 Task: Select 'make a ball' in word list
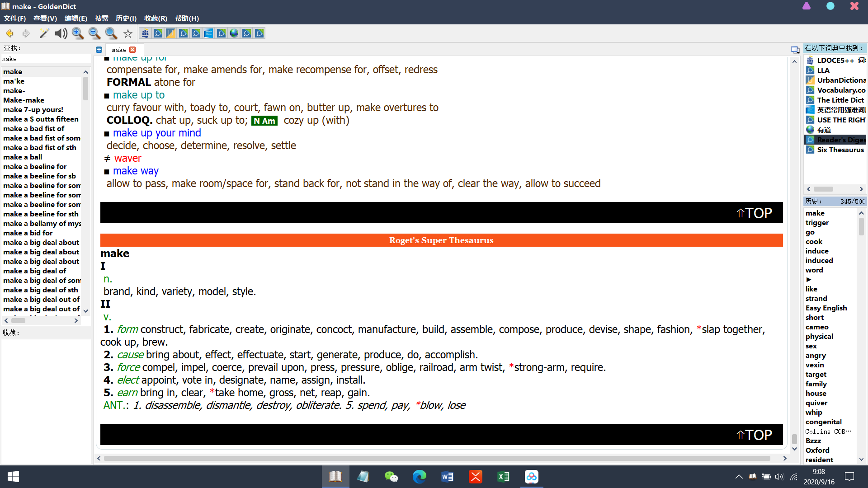point(23,157)
